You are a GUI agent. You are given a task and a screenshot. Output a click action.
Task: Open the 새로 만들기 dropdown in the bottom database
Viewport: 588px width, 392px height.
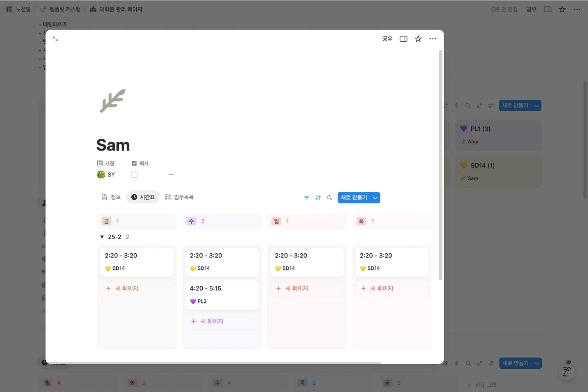click(x=537, y=363)
